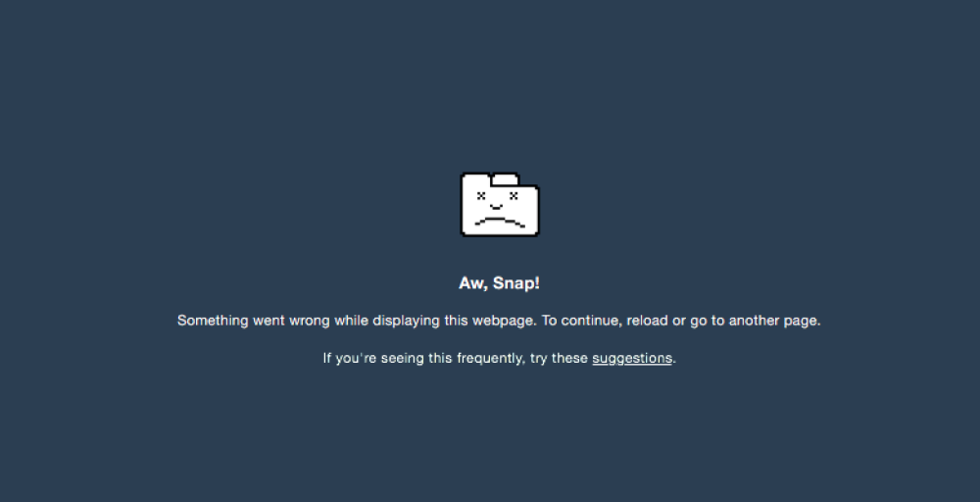Viewport: 980px width, 502px height.
Task: Click the "Aw, Snap!" heading
Action: click(x=500, y=283)
